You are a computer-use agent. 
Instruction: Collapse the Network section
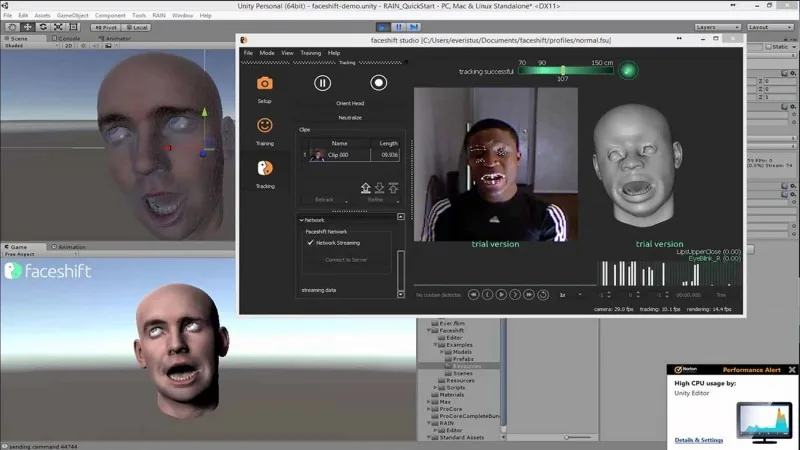[x=302, y=220]
